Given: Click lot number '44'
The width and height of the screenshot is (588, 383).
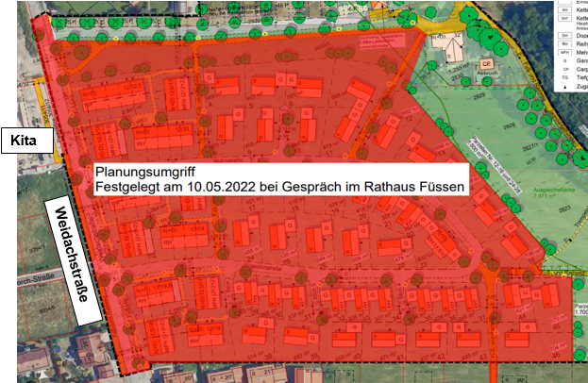Looking at the screenshot, I should tap(522, 317).
